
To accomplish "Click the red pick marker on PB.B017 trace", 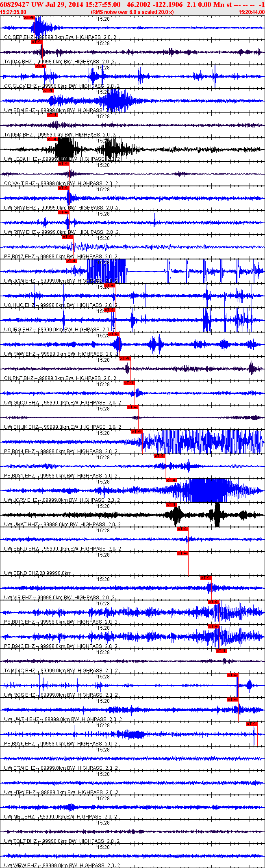I will tap(68, 237).
